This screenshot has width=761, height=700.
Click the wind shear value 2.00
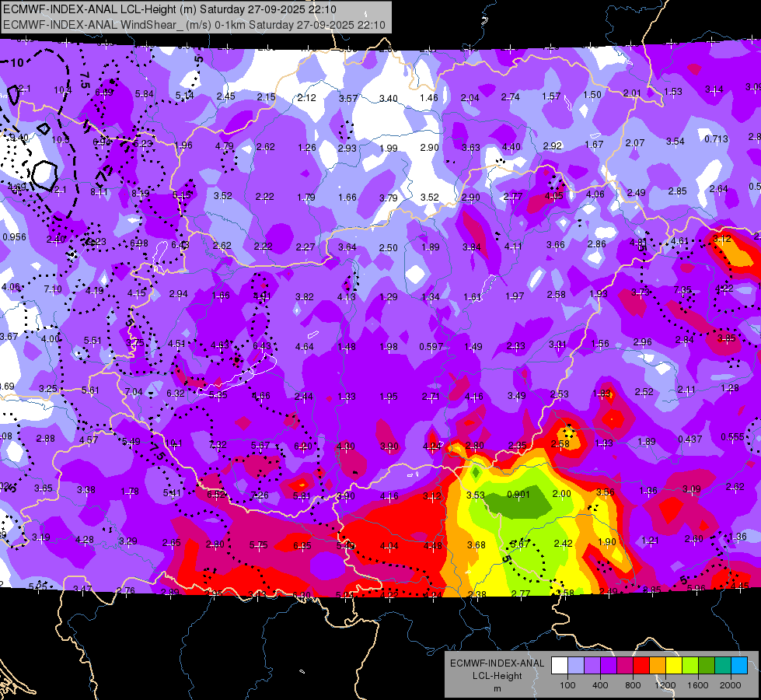pos(561,494)
